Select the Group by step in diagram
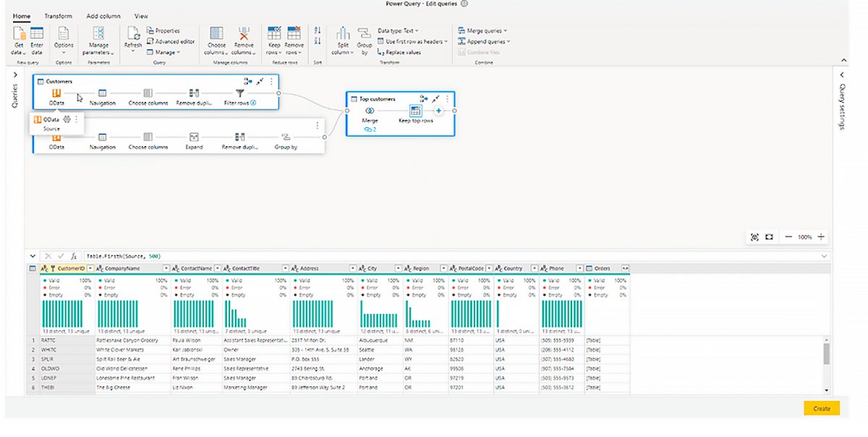The width and height of the screenshot is (868, 437). pos(286,141)
